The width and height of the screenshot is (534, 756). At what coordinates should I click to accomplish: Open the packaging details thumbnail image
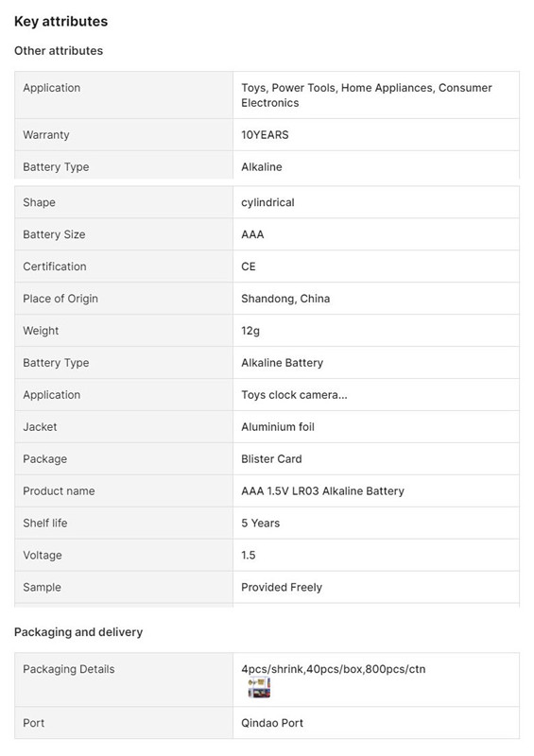pyautogui.click(x=260, y=688)
